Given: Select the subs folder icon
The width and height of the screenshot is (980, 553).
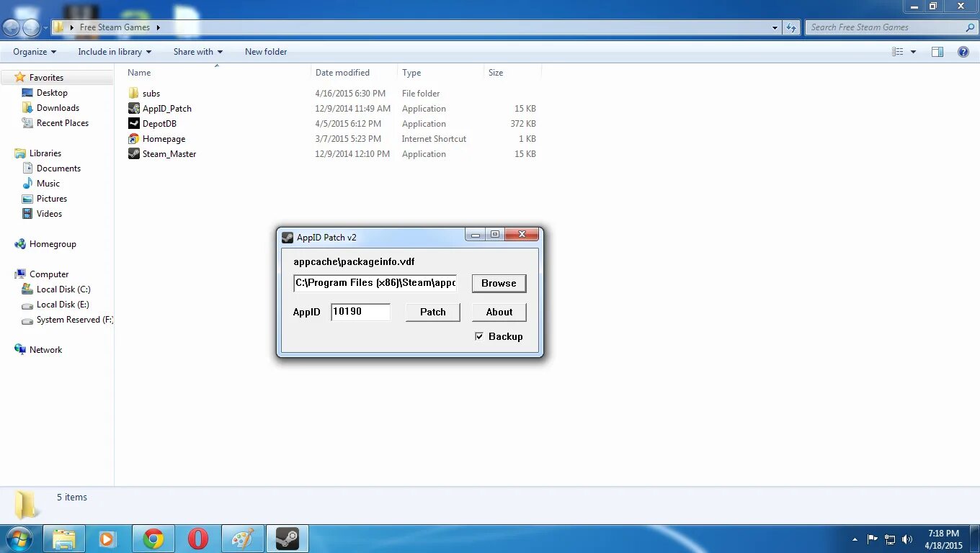Looking at the screenshot, I should 134,94.
